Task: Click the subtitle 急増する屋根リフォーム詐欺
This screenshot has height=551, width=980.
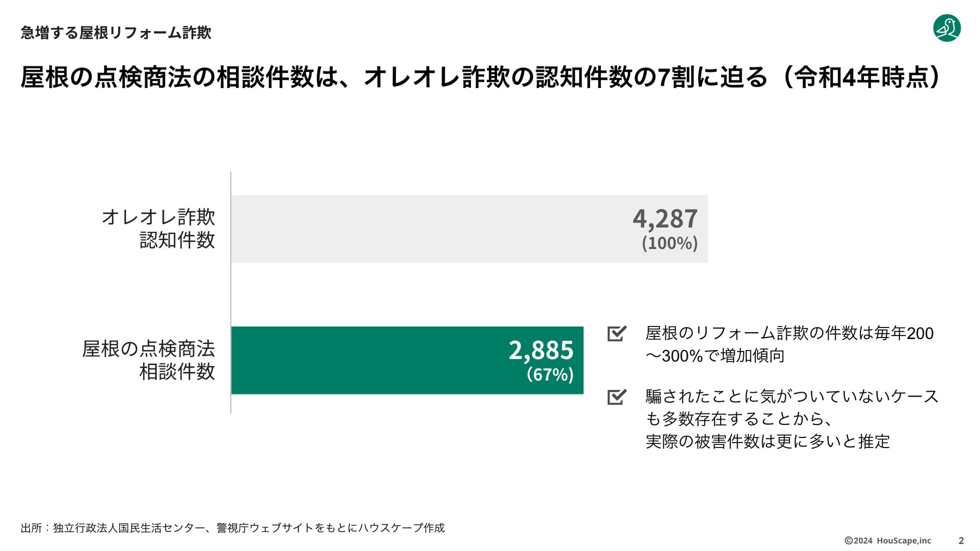Action: click(x=116, y=33)
